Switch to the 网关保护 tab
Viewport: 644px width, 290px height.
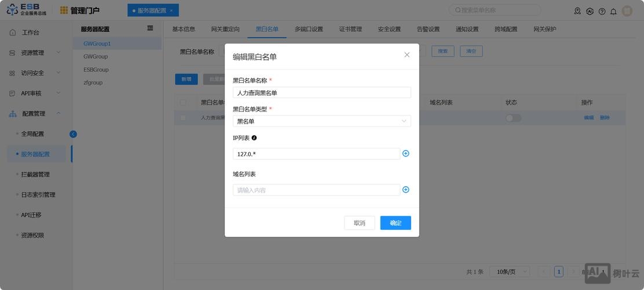[x=545, y=29]
